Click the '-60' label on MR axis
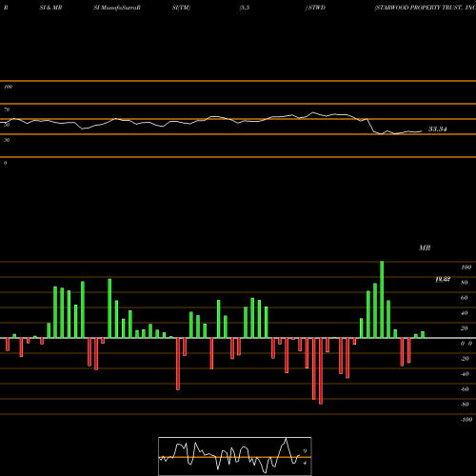Screen dimensions: 476x476 (x=465, y=389)
